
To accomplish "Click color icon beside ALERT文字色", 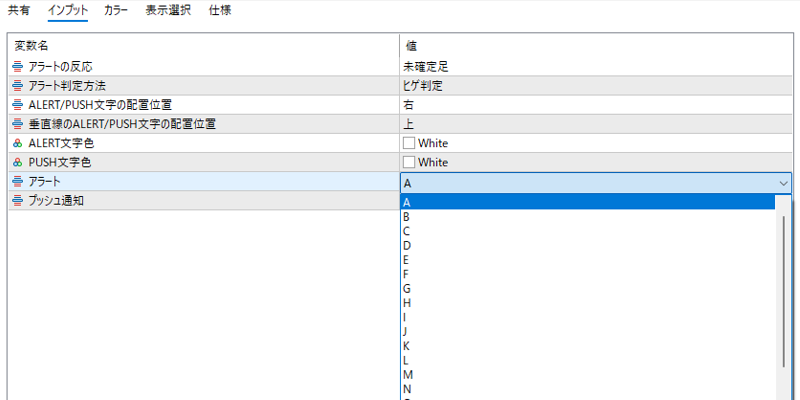I will (18, 143).
